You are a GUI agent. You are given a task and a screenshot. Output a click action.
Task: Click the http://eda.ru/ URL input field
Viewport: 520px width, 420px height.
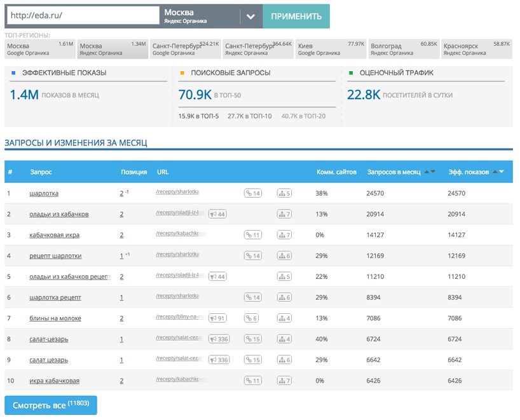click(82, 15)
